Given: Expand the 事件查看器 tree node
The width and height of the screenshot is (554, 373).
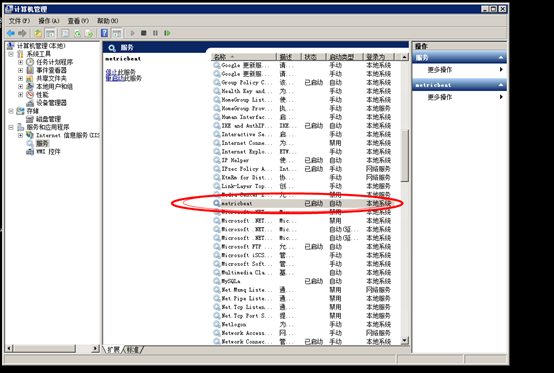Looking at the screenshot, I should point(20,70).
